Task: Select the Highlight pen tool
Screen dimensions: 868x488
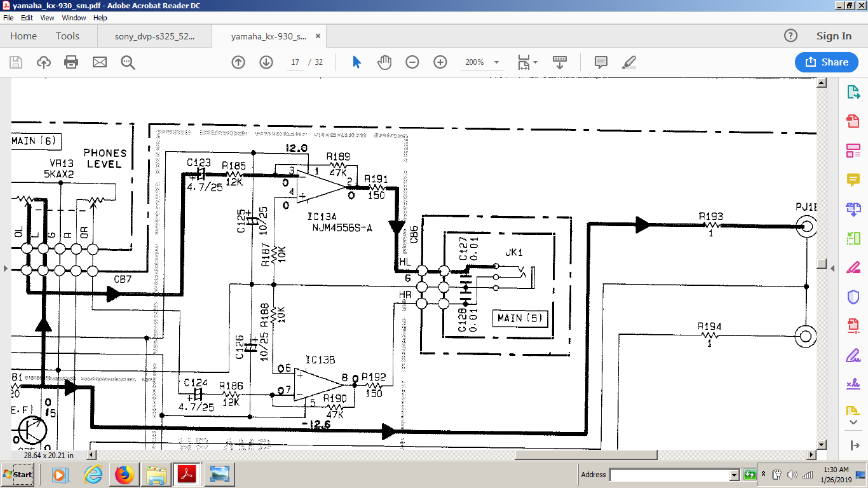Action: 629,62
